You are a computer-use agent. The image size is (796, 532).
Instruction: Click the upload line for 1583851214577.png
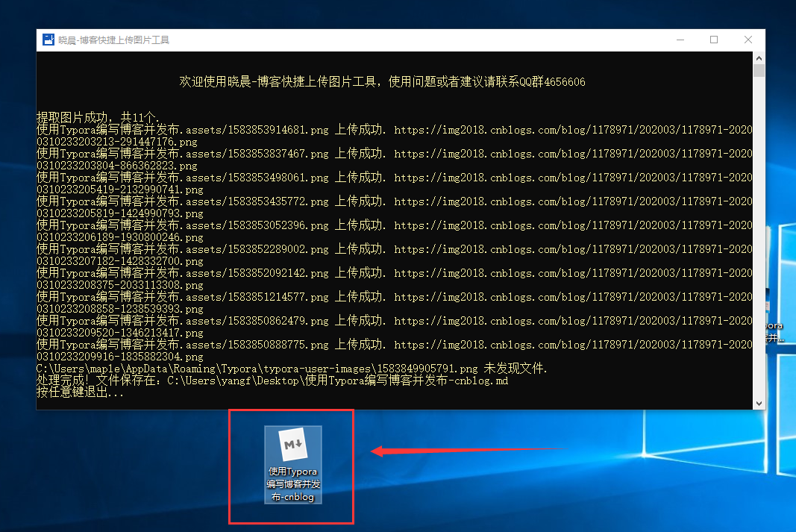click(395, 297)
